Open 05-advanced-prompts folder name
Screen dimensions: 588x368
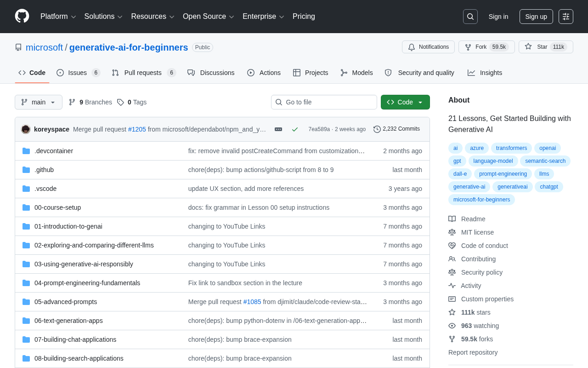(x=66, y=302)
